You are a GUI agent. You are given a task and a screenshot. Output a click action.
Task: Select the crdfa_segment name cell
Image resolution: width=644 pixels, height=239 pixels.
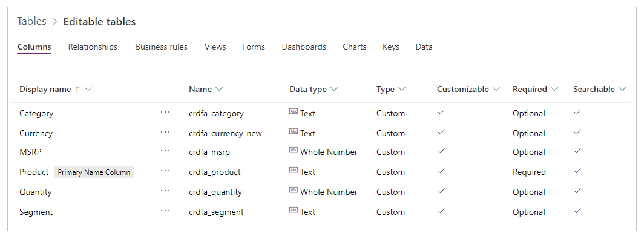point(217,212)
